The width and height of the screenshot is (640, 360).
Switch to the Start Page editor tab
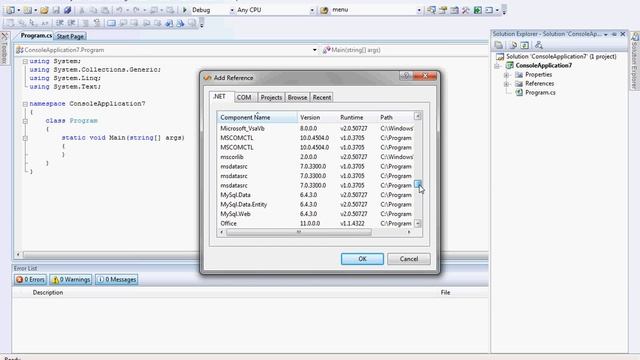tap(70, 36)
